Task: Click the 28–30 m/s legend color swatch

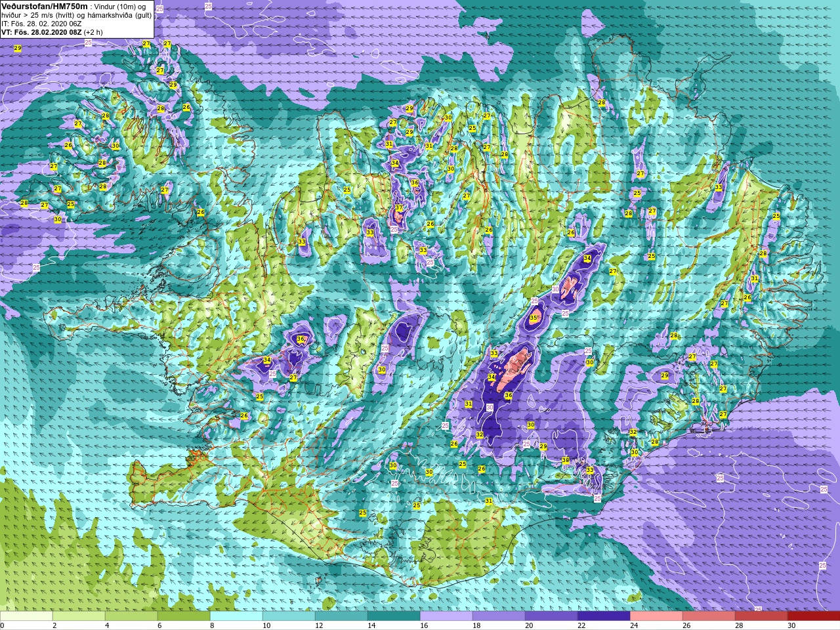Action: [761, 616]
